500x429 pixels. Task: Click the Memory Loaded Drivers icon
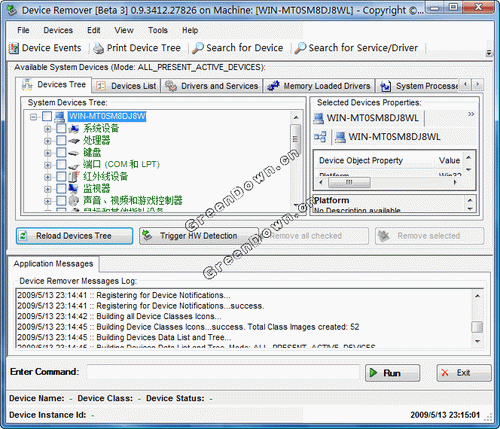(x=273, y=86)
